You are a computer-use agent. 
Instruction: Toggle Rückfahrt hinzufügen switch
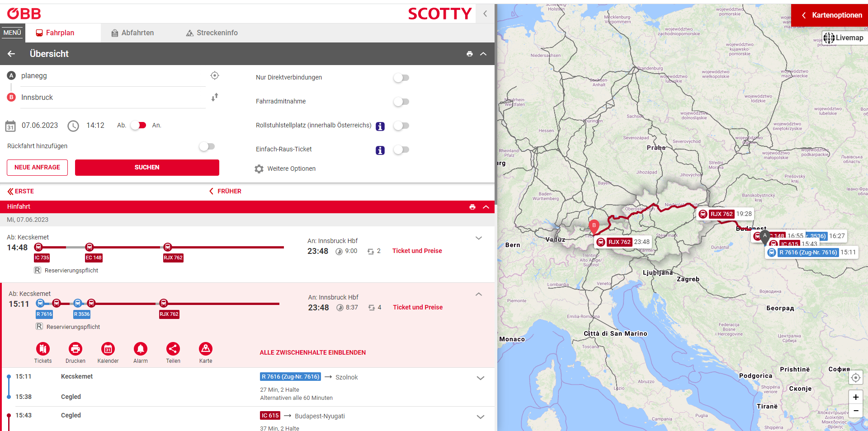point(207,146)
